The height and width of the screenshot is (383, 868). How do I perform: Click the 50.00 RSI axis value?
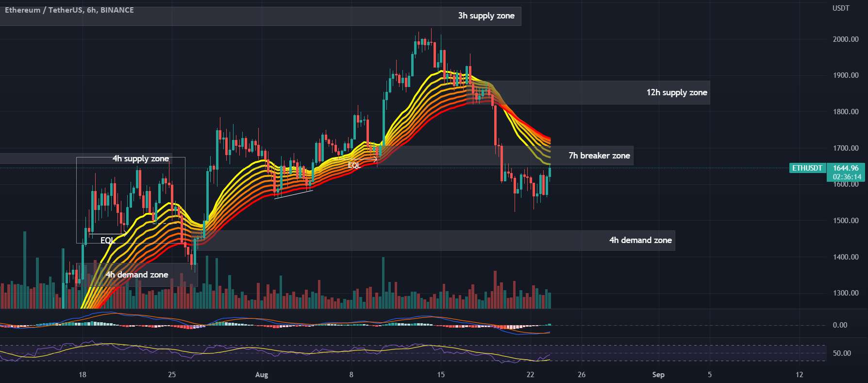click(842, 353)
